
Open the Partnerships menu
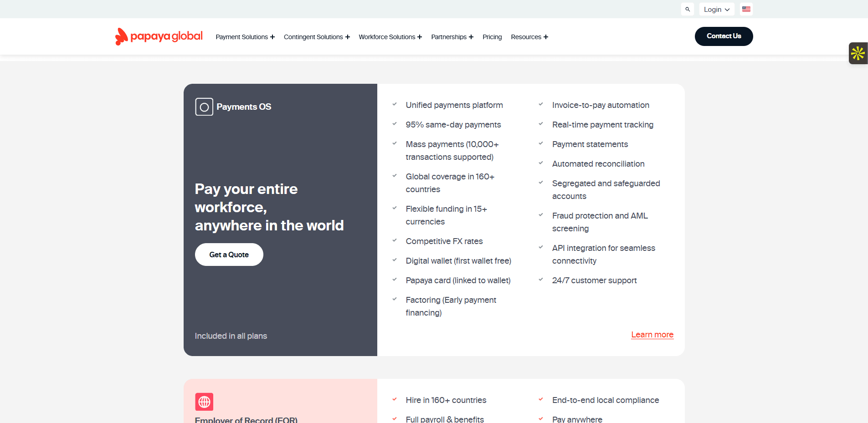coord(452,37)
